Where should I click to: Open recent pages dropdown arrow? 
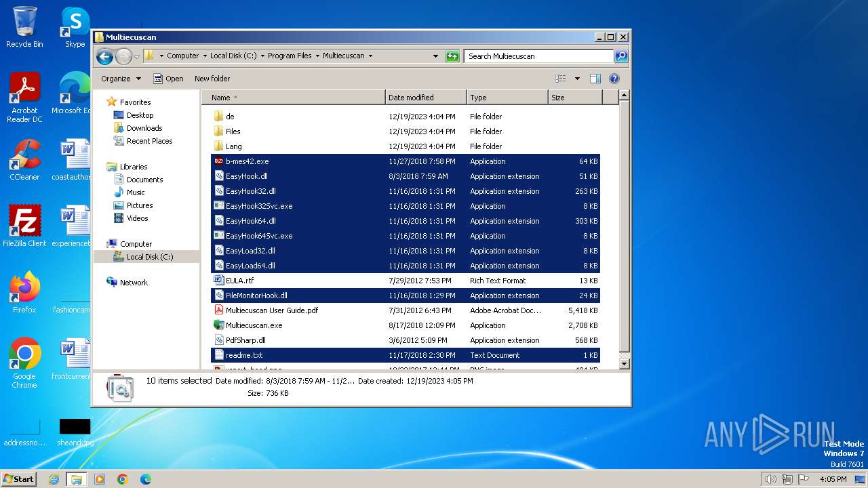136,56
